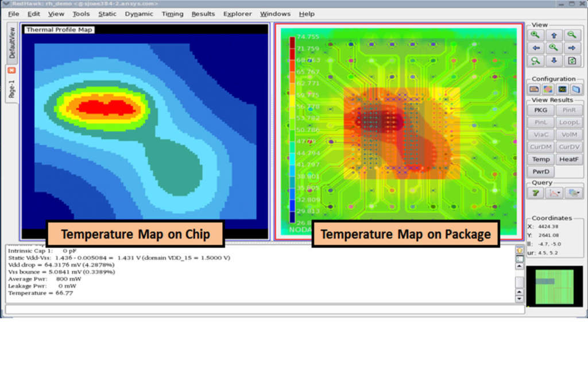The image size is (588, 392).
Task: Click the PinL view results button
Action: point(540,122)
